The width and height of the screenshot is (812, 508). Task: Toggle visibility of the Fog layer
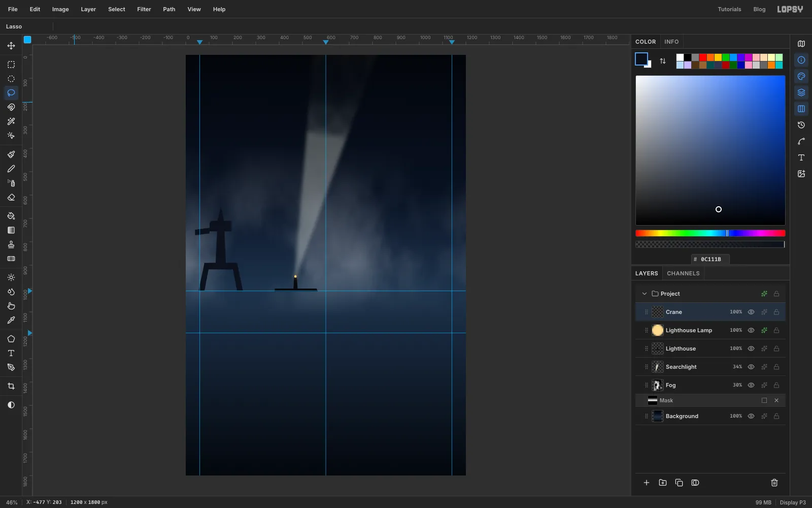click(751, 385)
